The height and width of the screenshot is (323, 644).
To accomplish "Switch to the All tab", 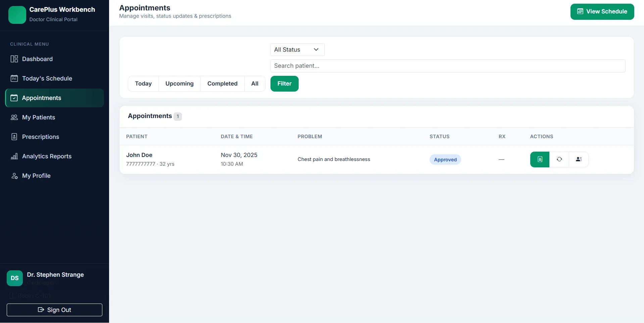I will coord(255,84).
